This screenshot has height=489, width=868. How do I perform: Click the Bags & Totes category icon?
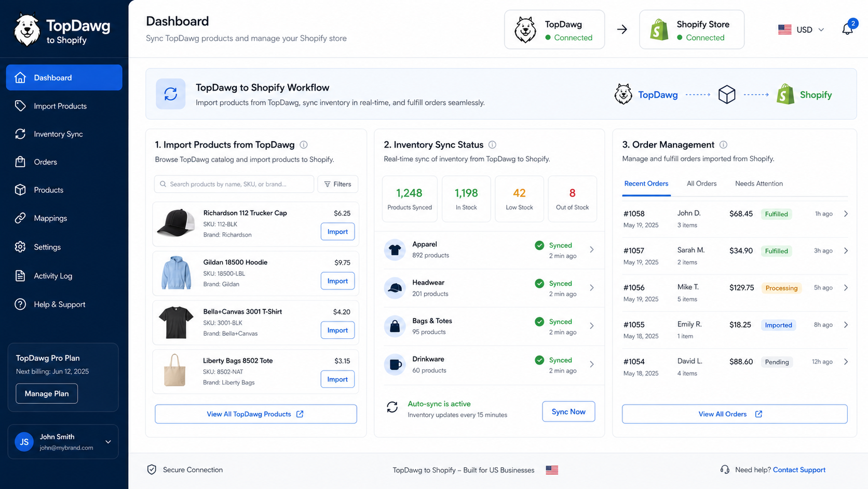point(395,326)
